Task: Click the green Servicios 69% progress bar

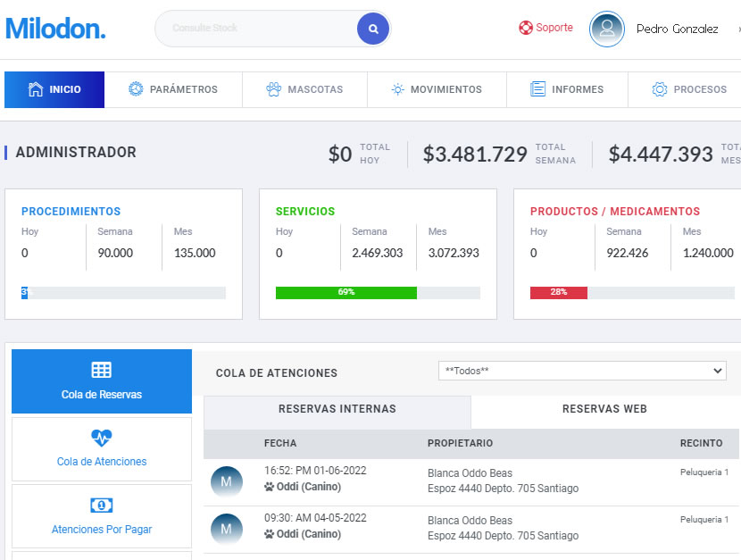Action: [x=346, y=292]
